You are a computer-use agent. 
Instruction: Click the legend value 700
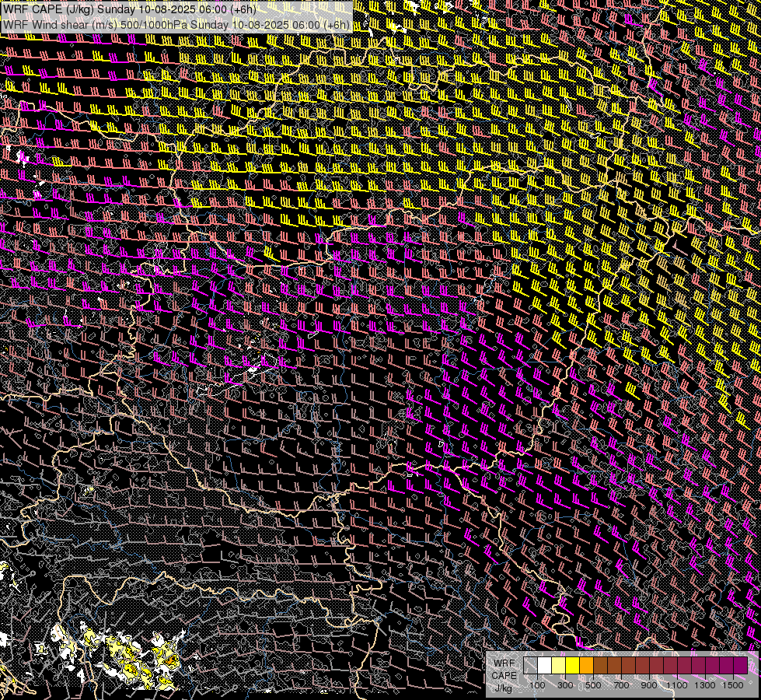(x=621, y=685)
